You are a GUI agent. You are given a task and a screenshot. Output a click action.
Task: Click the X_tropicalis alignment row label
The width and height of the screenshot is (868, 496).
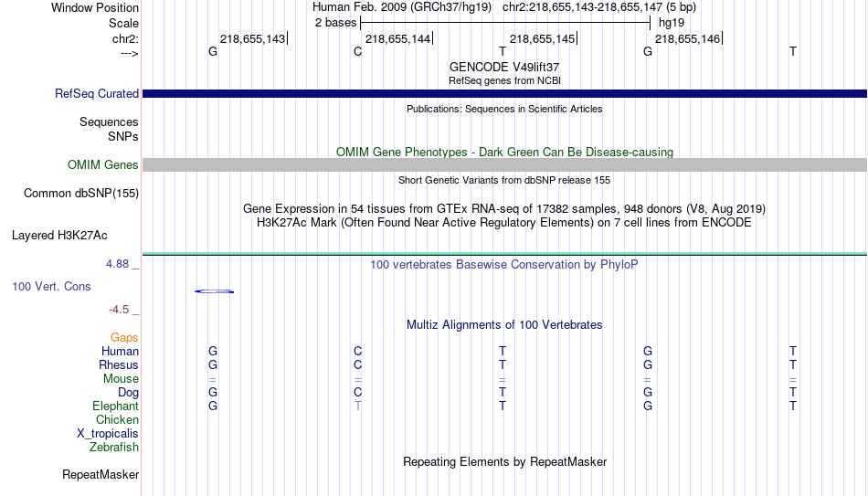108,434
